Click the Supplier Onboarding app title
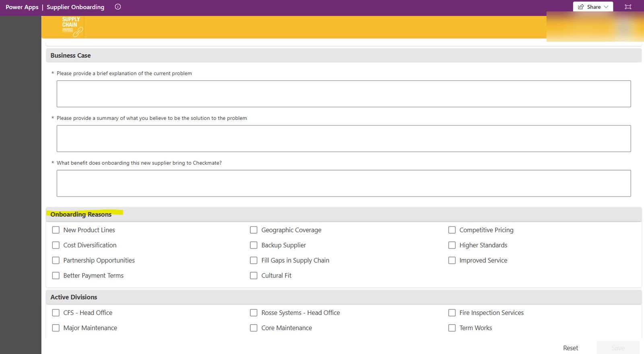Image resolution: width=644 pixels, height=354 pixels. (75, 7)
